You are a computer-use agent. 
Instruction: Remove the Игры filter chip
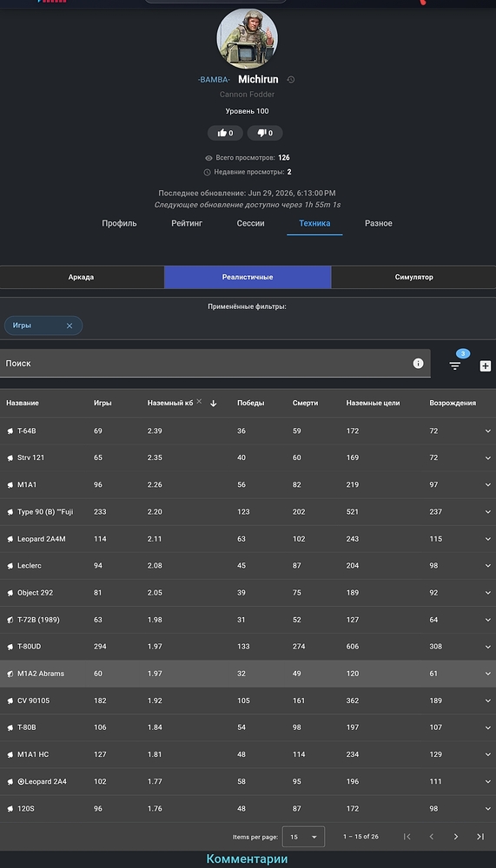pos(69,326)
